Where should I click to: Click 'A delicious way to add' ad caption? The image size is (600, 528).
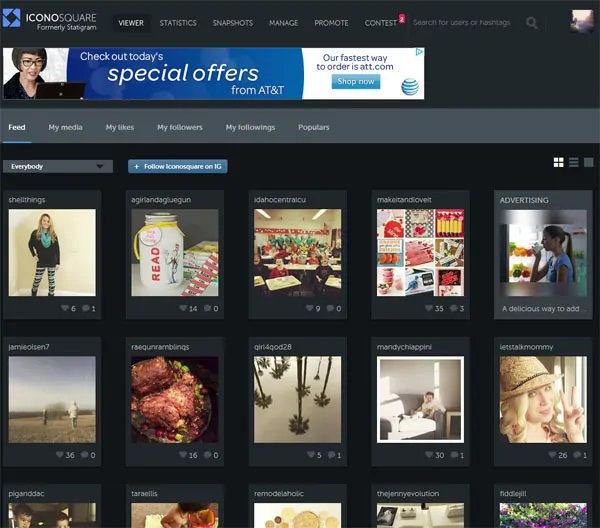[543, 309]
